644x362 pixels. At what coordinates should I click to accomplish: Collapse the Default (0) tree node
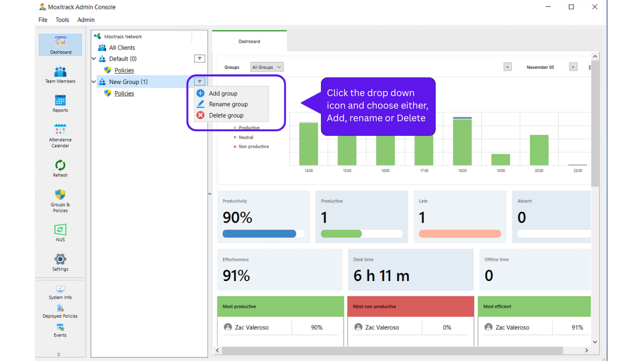click(x=94, y=59)
